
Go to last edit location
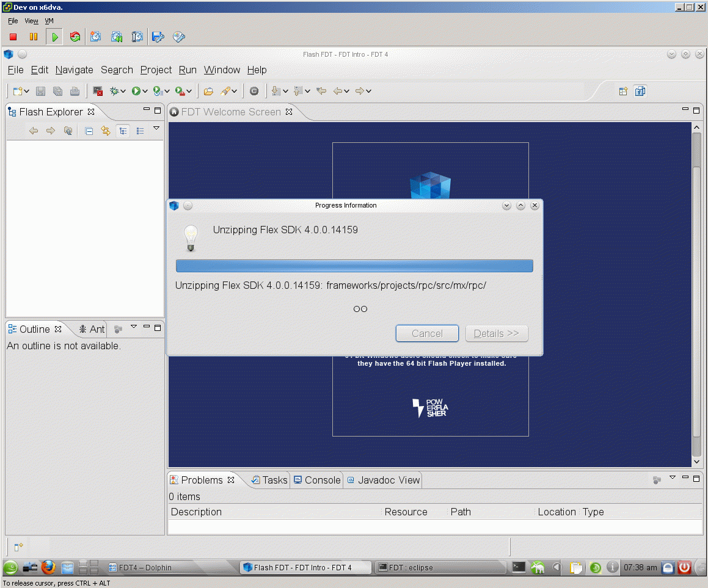(321, 91)
